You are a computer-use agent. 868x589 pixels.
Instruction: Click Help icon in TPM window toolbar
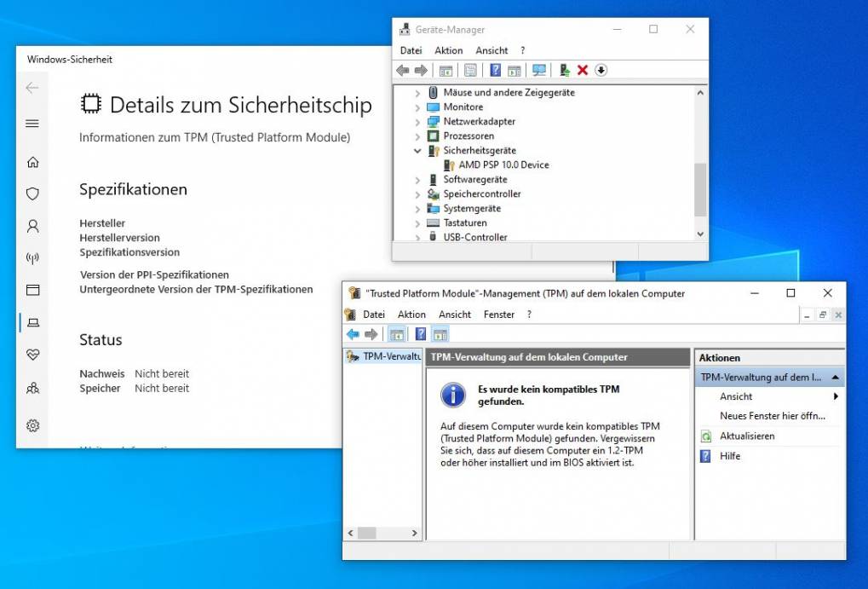(421, 334)
